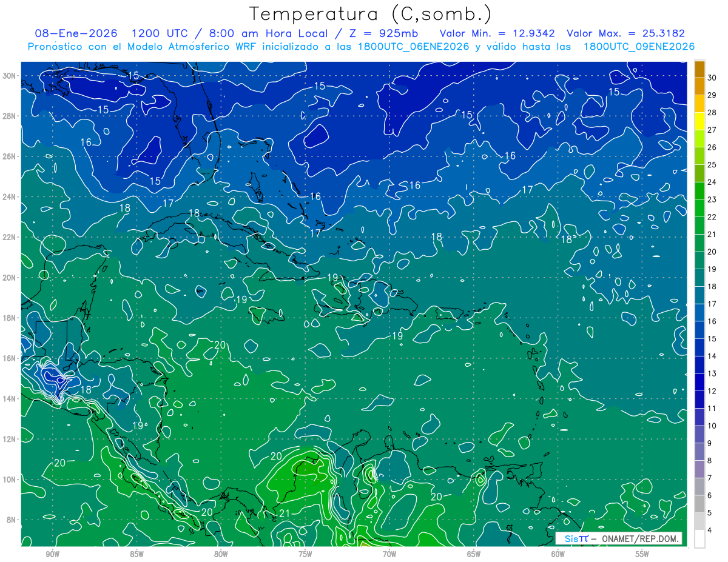Screen dimensions: 728x562
Task: Click the date '08-Ene-2026' in the header
Action: point(76,33)
